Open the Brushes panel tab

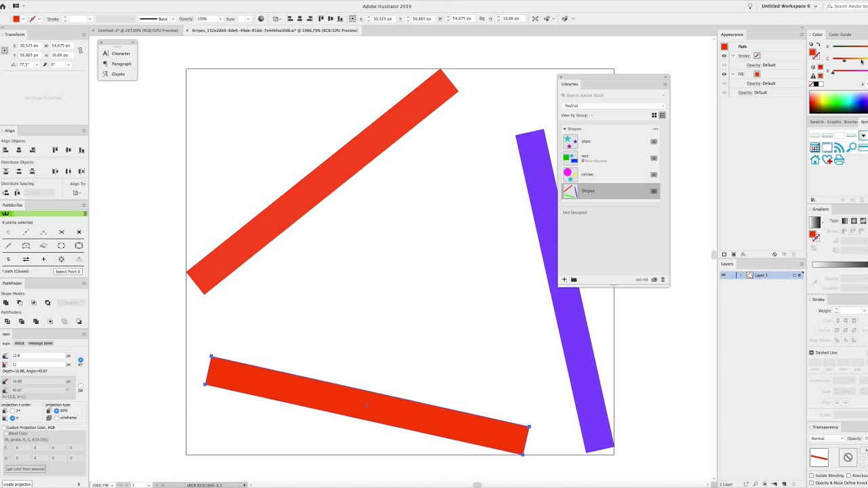[850, 122]
